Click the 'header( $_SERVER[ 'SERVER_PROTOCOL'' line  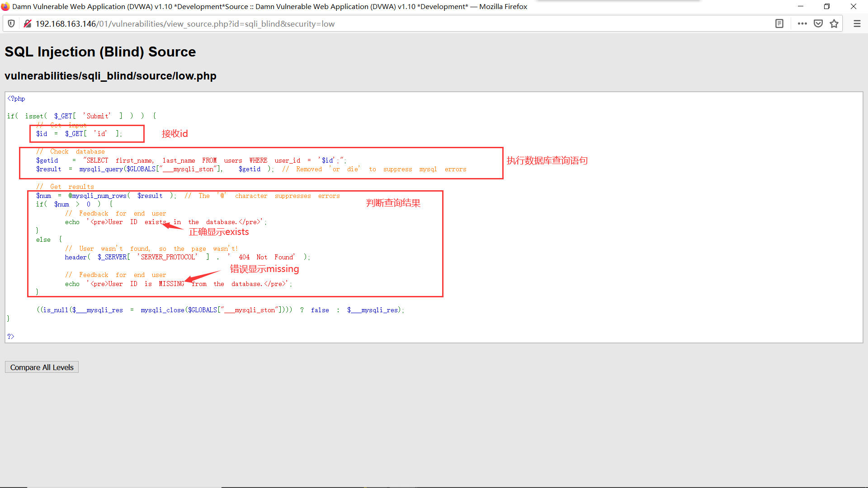[x=188, y=257]
